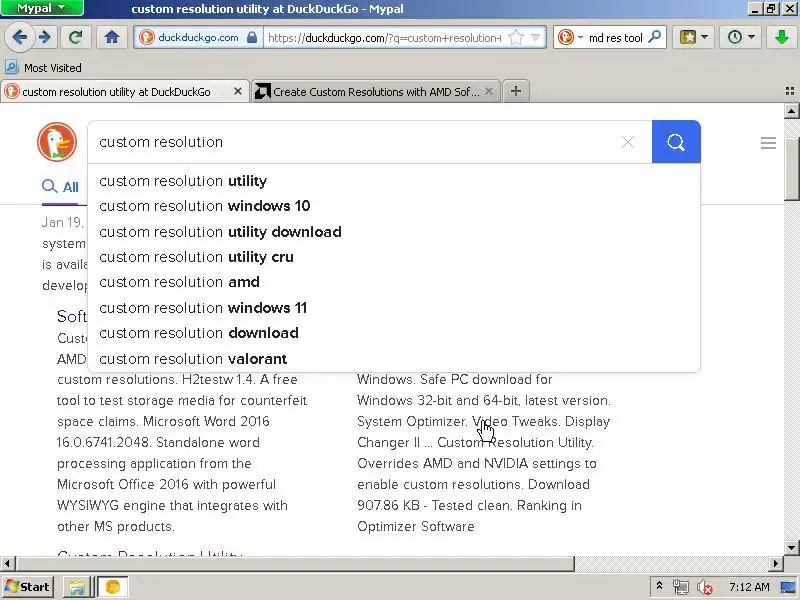Show hidden system tray icons
The image size is (800, 600).
click(x=660, y=587)
